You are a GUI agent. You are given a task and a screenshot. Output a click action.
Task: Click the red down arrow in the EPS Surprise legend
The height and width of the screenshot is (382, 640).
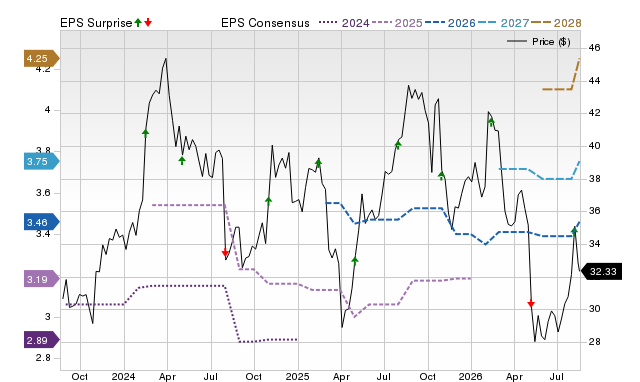148,22
